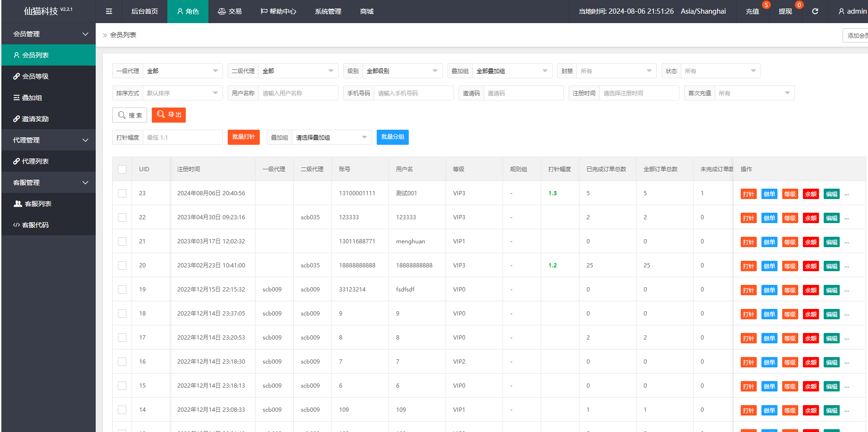Open the 级别 全部级别 dropdown
The image size is (868, 432).
pos(403,71)
